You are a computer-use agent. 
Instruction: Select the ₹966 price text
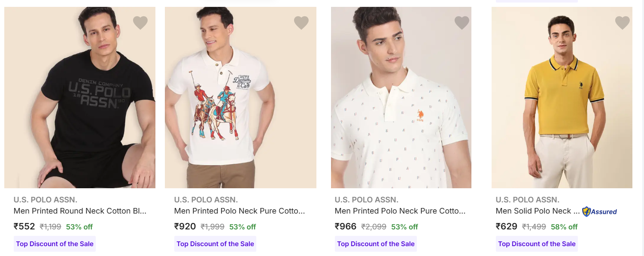[x=346, y=226]
